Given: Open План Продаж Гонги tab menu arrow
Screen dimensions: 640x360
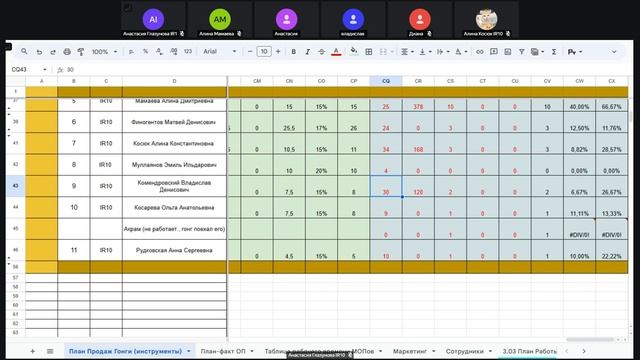Looking at the screenshot, I should click(x=189, y=351).
